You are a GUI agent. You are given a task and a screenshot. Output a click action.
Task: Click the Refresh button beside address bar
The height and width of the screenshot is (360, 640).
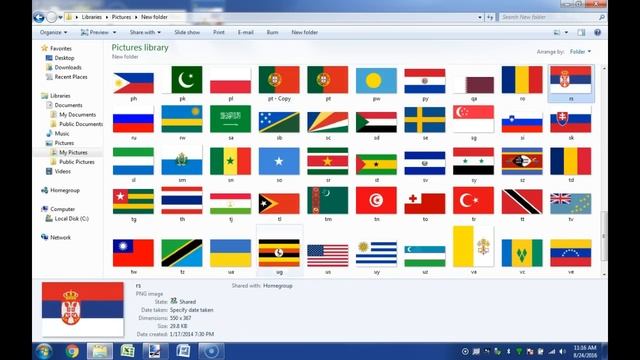pyautogui.click(x=490, y=17)
